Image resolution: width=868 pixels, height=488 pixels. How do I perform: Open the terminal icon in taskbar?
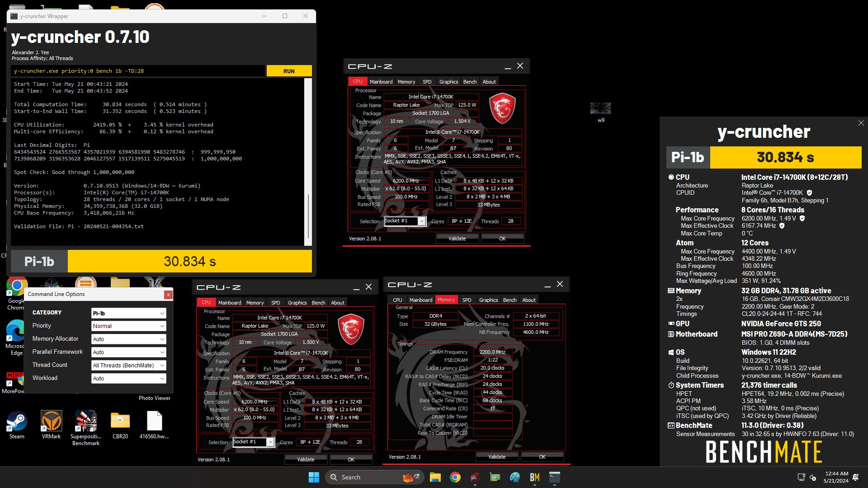pyautogui.click(x=555, y=477)
